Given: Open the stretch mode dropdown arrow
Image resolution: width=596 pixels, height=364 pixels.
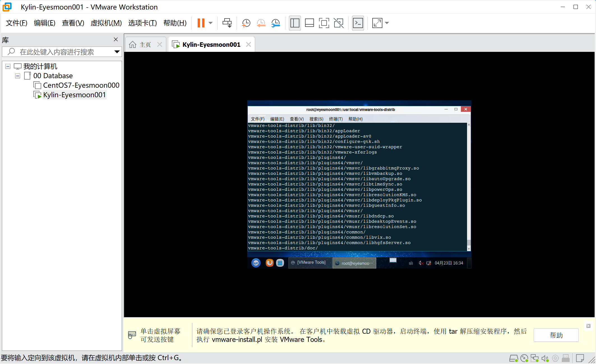Looking at the screenshot, I should point(387,23).
